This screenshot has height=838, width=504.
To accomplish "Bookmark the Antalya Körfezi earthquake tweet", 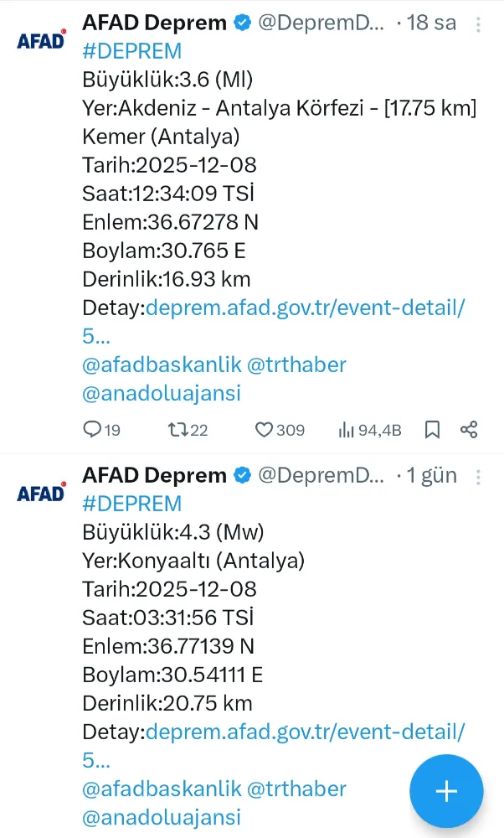I will [433, 429].
